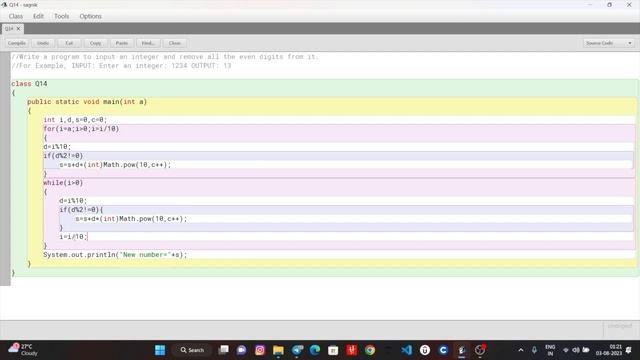Click the 'int i,d,s=0,c=0;' line
The height and width of the screenshot is (360, 640).
[x=75, y=120]
